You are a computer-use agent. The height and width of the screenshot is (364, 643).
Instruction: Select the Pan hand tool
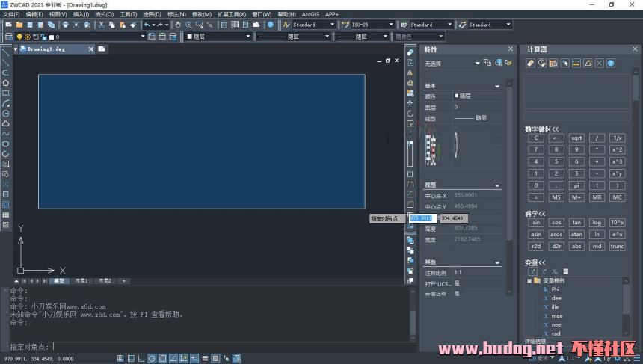(x=178, y=25)
